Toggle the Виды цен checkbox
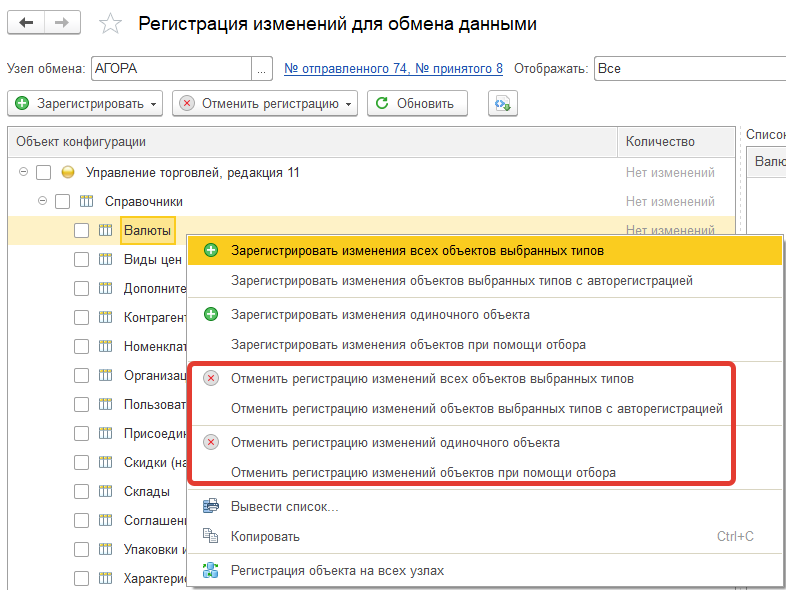Viewport: 786px width, 590px height. click(82, 260)
